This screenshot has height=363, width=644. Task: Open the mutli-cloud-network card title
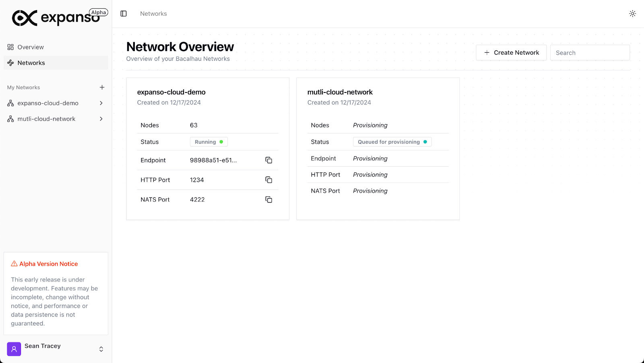coord(340,92)
